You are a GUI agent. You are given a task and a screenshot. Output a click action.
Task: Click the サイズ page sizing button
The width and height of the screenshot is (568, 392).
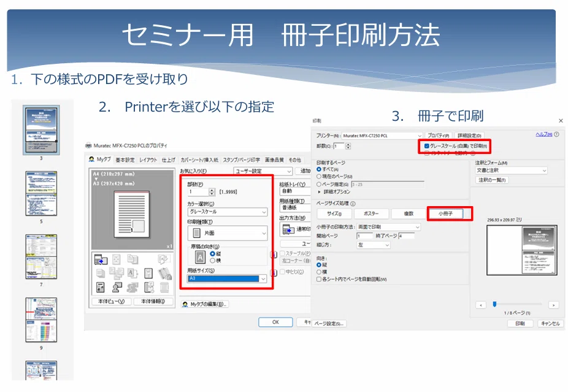[334, 213]
